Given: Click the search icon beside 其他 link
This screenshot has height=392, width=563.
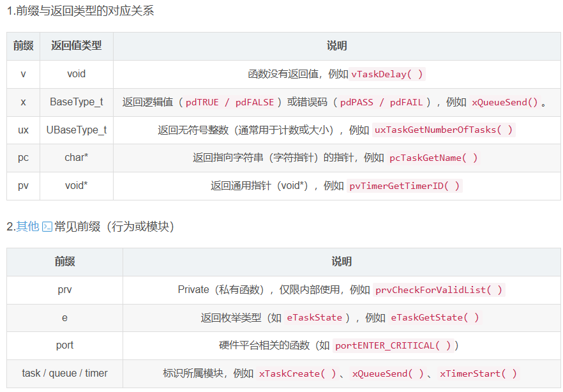Looking at the screenshot, I should (47, 227).
